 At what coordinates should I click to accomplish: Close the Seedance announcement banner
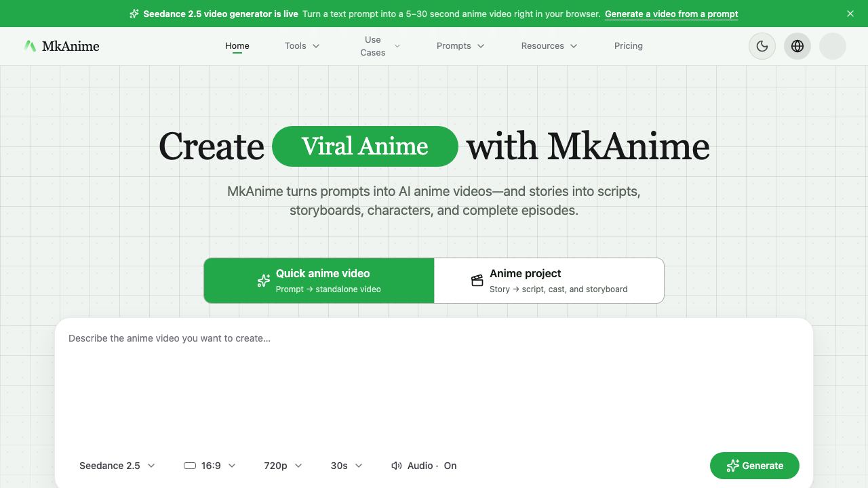850,14
